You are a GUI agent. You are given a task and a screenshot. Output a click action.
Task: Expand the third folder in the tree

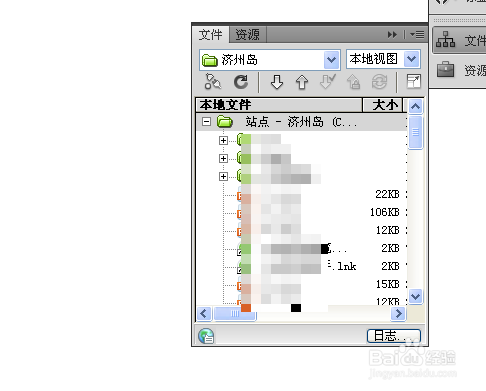223,176
